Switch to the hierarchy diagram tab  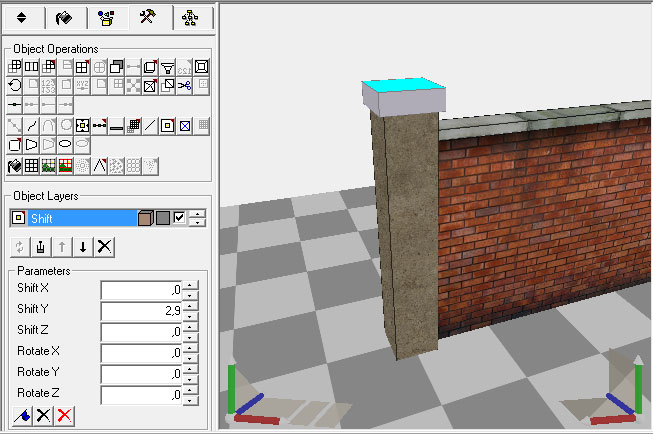[x=190, y=17]
